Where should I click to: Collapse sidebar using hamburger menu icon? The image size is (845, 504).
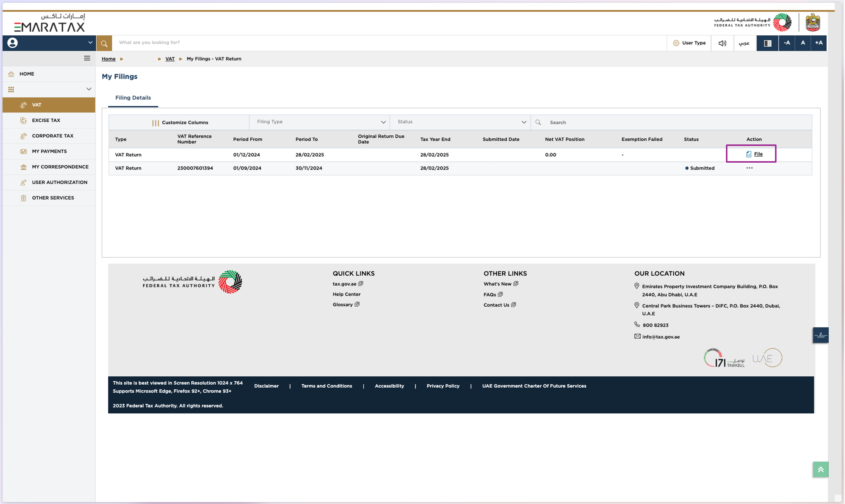[87, 58]
